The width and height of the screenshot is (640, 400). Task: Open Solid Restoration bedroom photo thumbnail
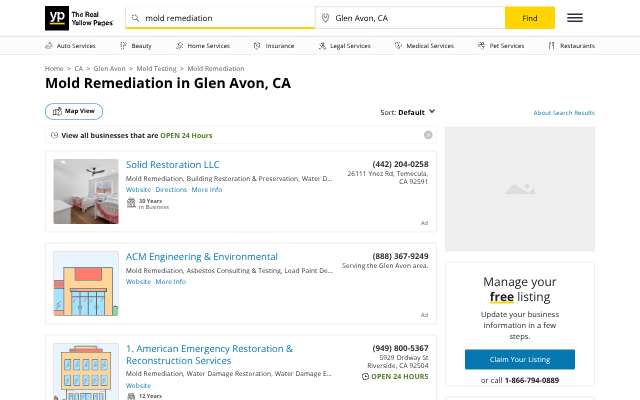click(86, 191)
